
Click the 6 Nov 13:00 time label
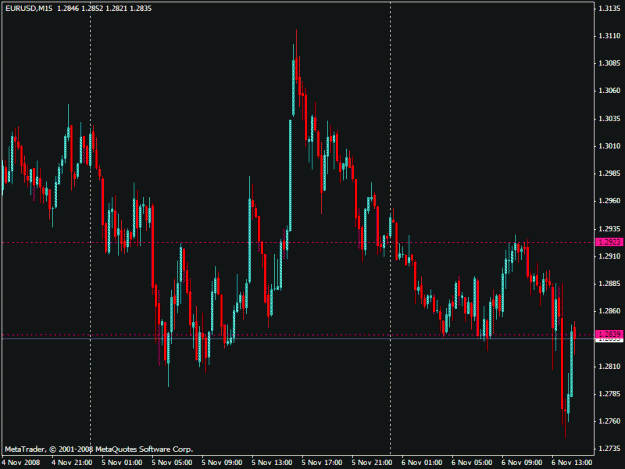572,463
